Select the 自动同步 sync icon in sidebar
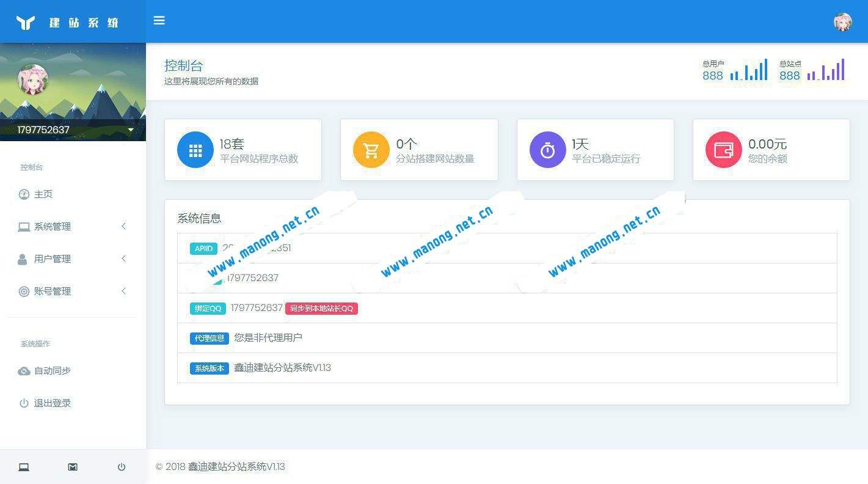The image size is (868, 484). tap(23, 370)
